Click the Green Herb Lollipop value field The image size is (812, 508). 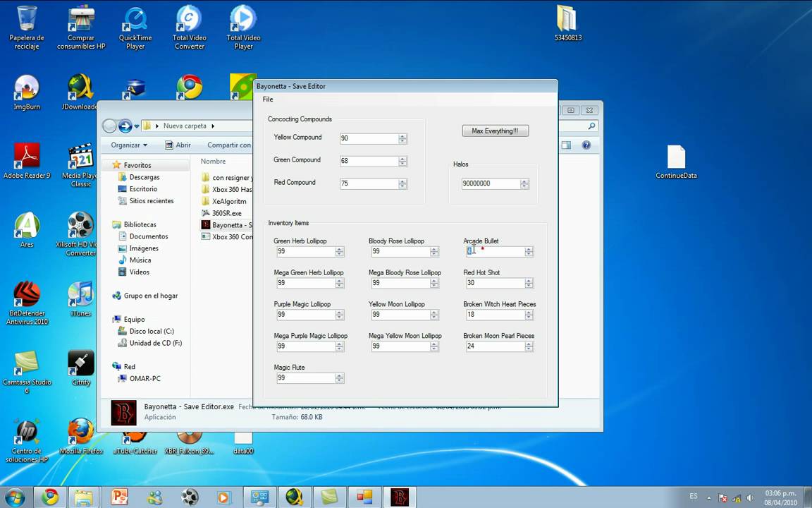pyautogui.click(x=306, y=251)
